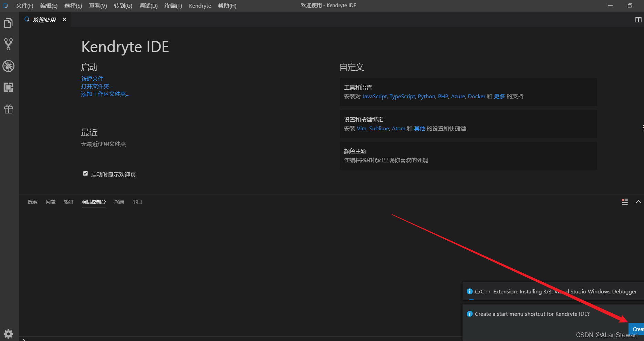
Task: Open the 终端(T) menu
Action: (173, 6)
